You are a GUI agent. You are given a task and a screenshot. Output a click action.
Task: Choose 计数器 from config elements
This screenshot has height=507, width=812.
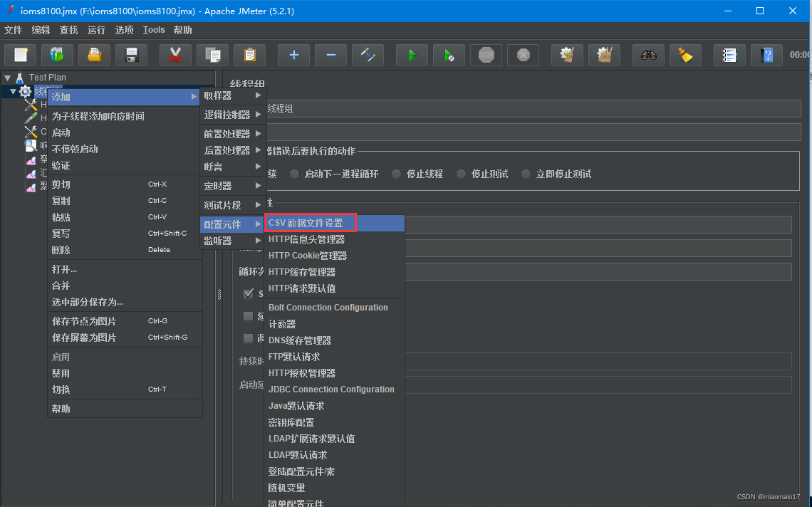(x=335, y=324)
